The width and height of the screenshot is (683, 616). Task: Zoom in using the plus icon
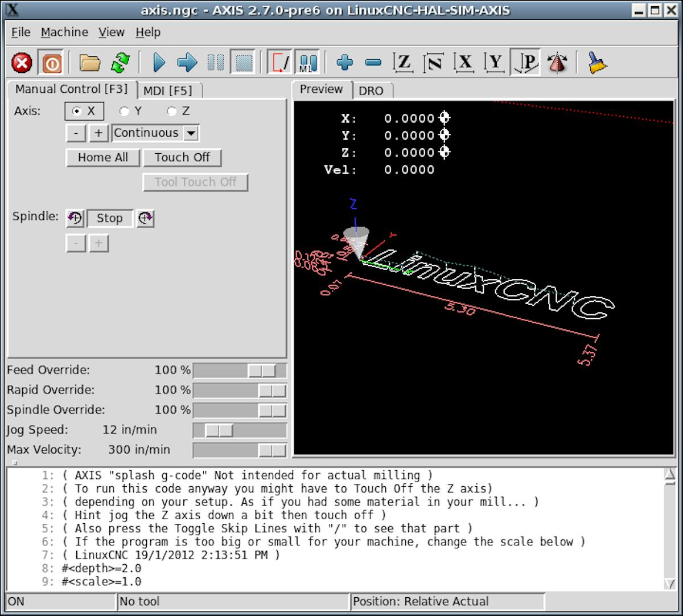click(344, 63)
